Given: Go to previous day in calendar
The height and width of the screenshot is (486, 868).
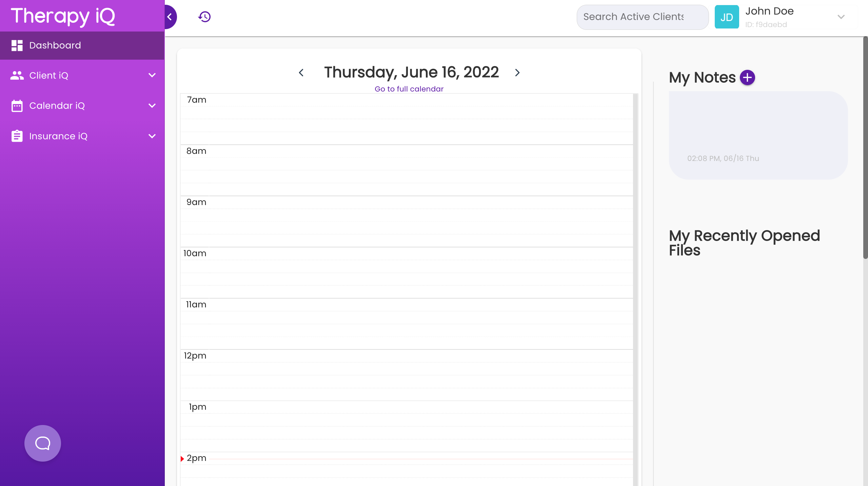Looking at the screenshot, I should tap(301, 73).
